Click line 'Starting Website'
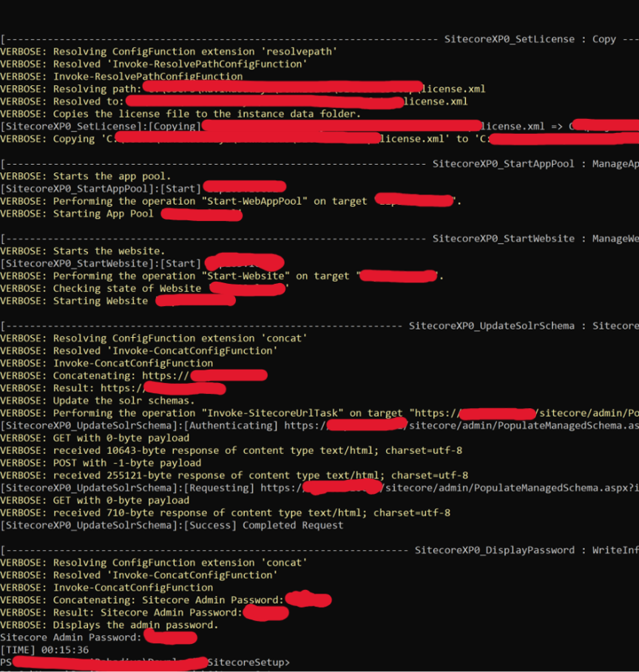639x672 pixels. coord(118,300)
